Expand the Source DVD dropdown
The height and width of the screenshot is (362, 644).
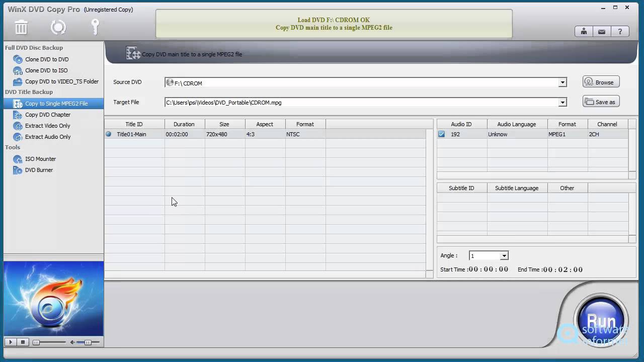pyautogui.click(x=562, y=82)
